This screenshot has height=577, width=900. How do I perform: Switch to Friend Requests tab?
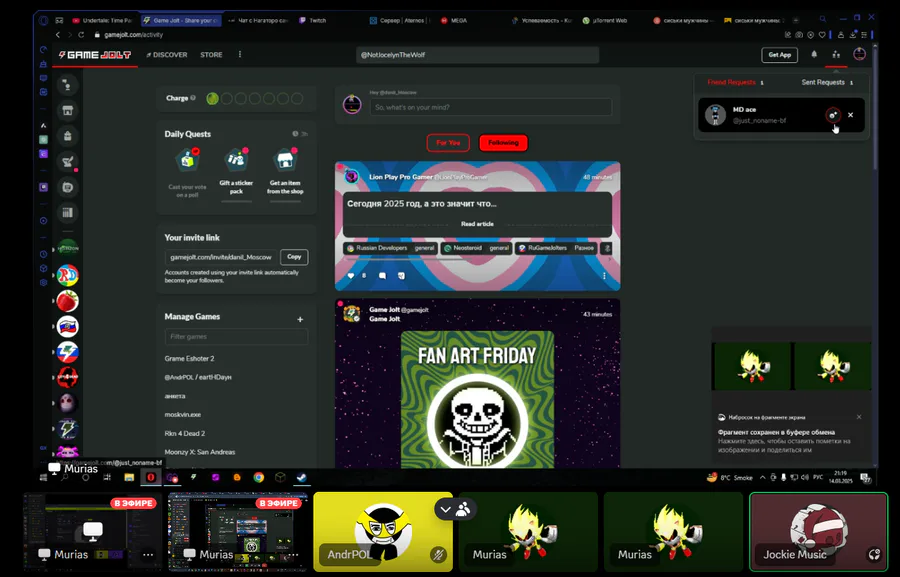pos(735,83)
